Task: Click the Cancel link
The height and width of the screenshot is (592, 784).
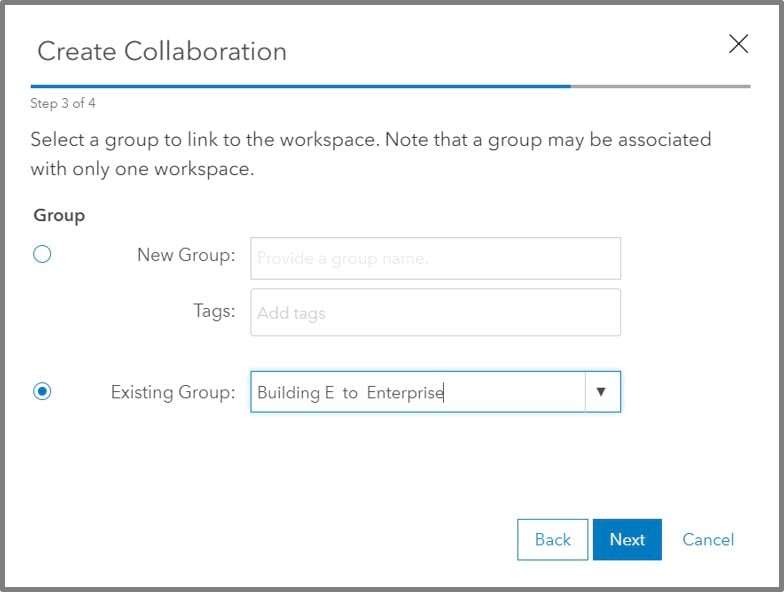Action: 708,539
